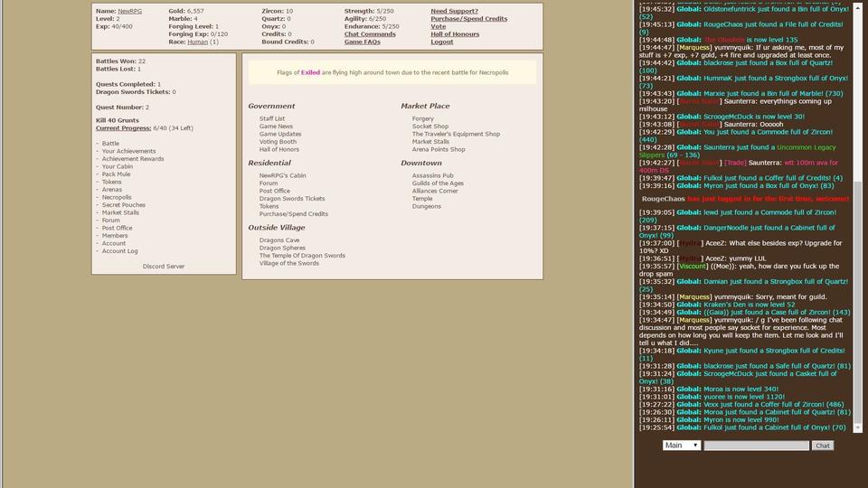Visit the Discord Server link
The height and width of the screenshot is (488, 868).
pos(164,267)
